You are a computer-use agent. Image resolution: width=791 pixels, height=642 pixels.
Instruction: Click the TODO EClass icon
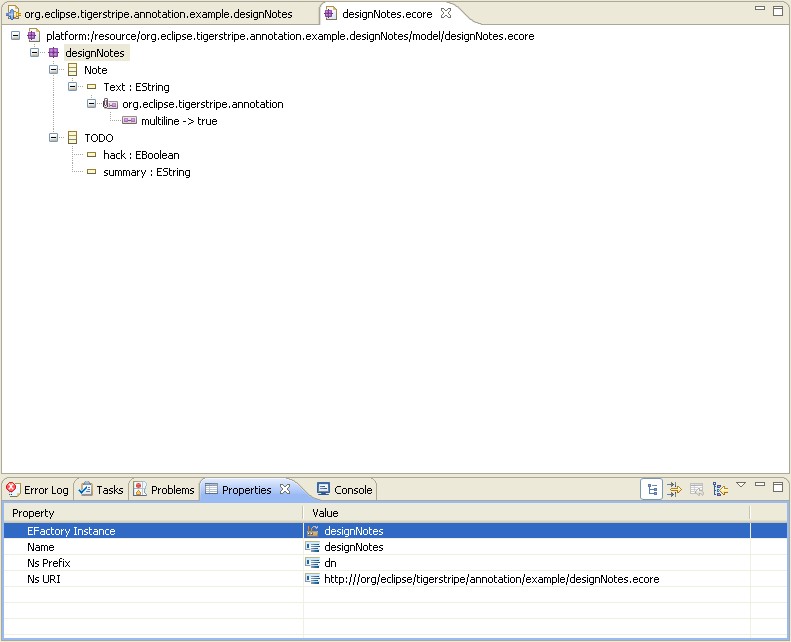[x=73, y=137]
